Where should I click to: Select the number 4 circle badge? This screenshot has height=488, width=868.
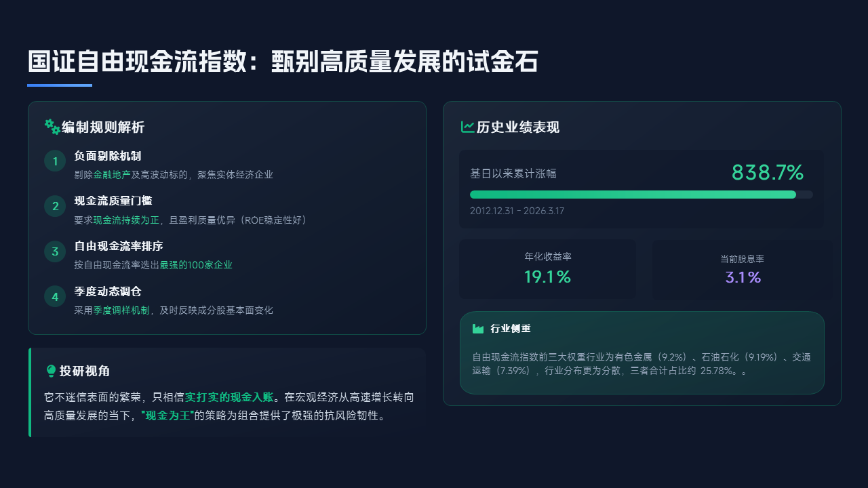[55, 297]
